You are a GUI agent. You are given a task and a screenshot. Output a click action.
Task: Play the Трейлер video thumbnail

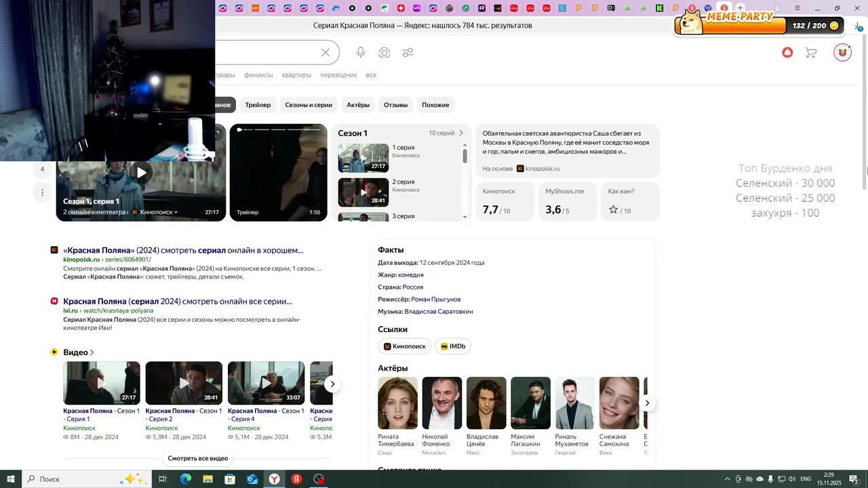point(278,172)
